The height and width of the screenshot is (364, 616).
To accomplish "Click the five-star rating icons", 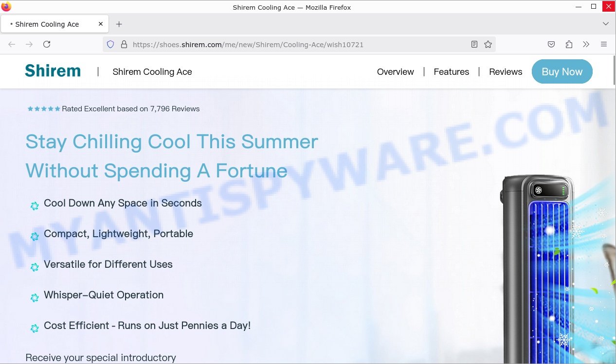I will [44, 109].
